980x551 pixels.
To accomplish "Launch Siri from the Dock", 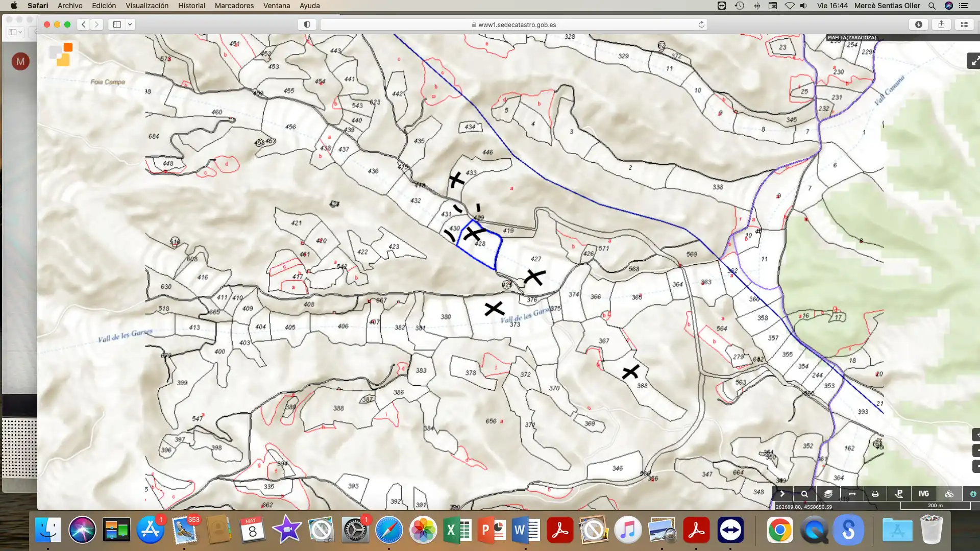I will pos(82,530).
